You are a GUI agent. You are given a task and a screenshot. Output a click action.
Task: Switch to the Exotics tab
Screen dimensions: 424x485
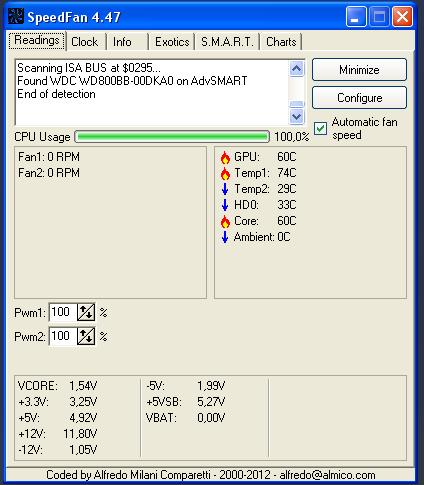(172, 42)
